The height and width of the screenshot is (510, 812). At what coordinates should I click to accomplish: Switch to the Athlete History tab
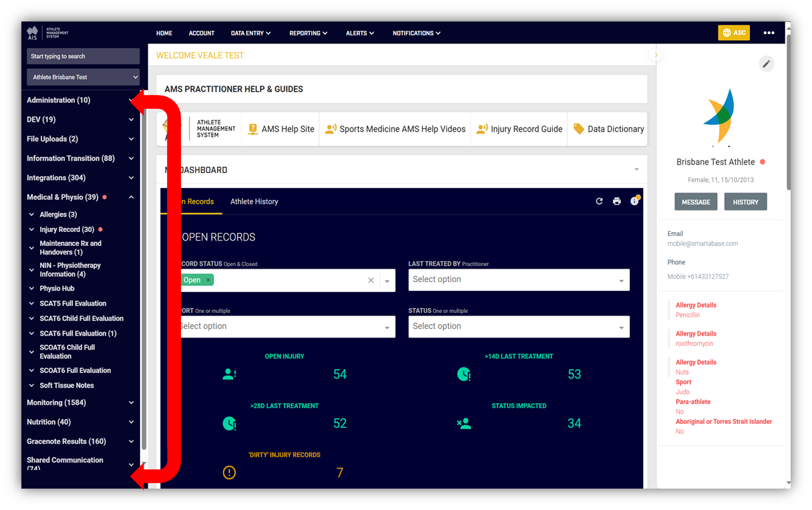(254, 201)
